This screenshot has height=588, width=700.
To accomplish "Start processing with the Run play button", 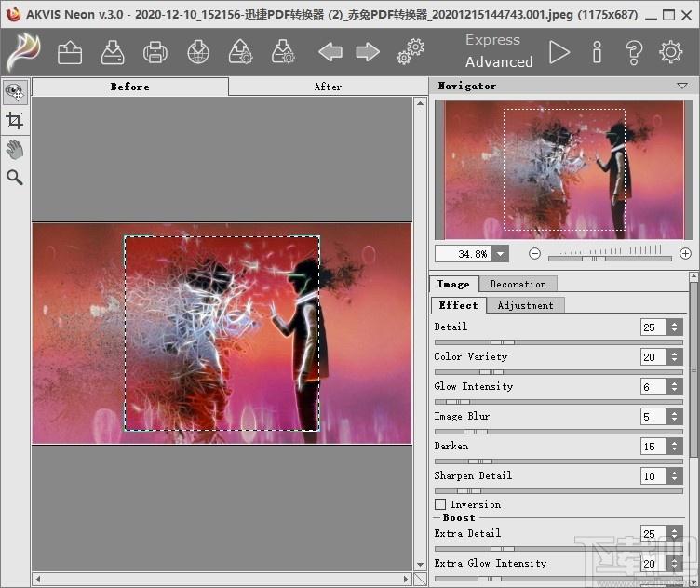I will click(x=559, y=52).
